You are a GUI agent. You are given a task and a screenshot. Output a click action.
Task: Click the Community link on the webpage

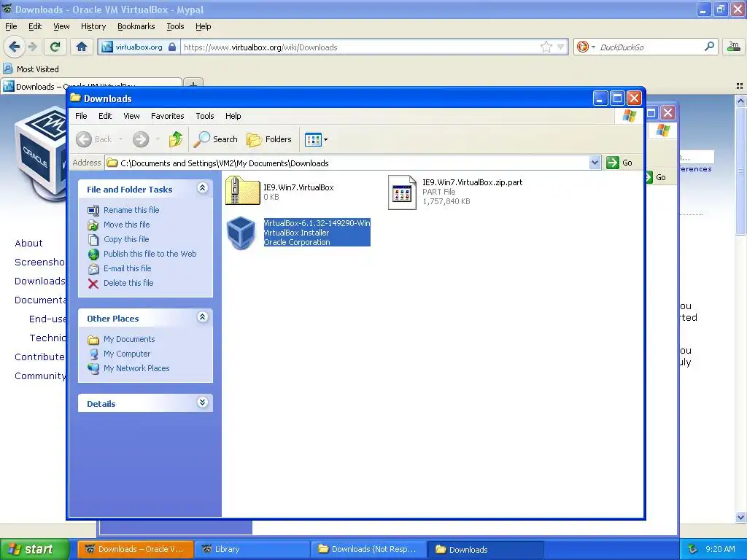pyautogui.click(x=40, y=376)
